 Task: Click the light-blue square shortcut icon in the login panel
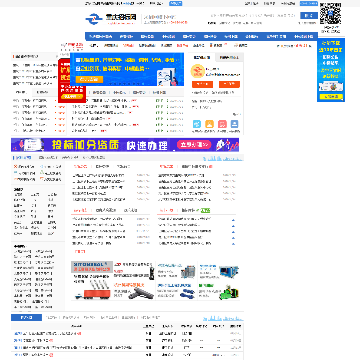pos(197,124)
